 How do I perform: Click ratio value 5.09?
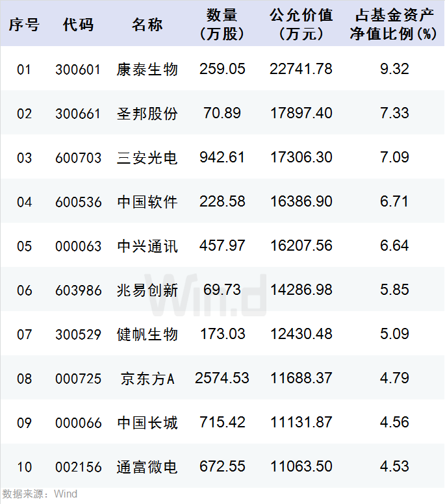394,334
